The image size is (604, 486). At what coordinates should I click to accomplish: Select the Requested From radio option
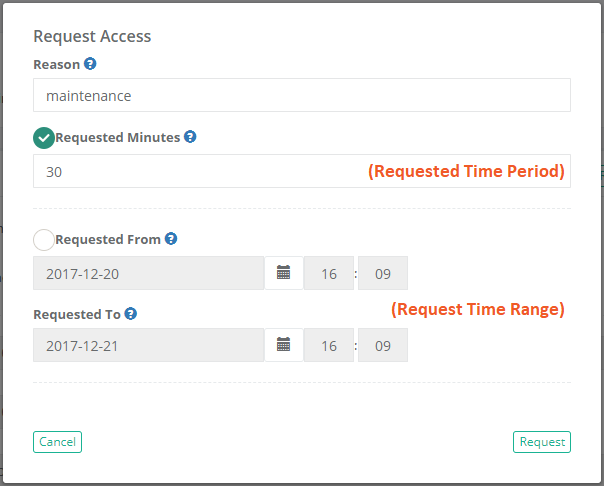click(x=44, y=240)
